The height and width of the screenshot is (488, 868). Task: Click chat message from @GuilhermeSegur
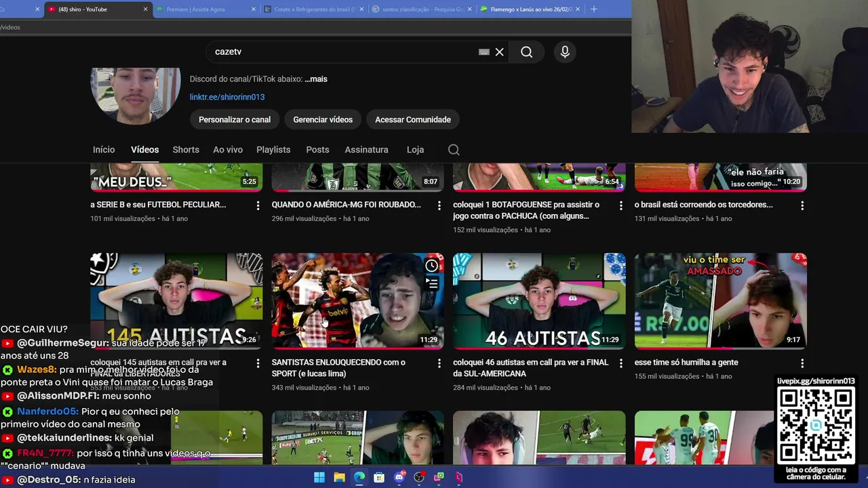click(x=105, y=349)
